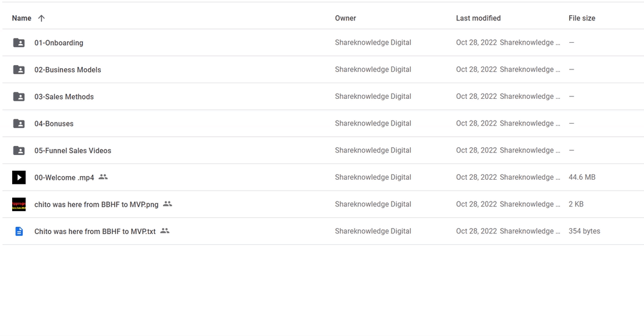
Task: Click the shared-people icon beside 00-Welcome .mp4
Action: [x=103, y=177]
